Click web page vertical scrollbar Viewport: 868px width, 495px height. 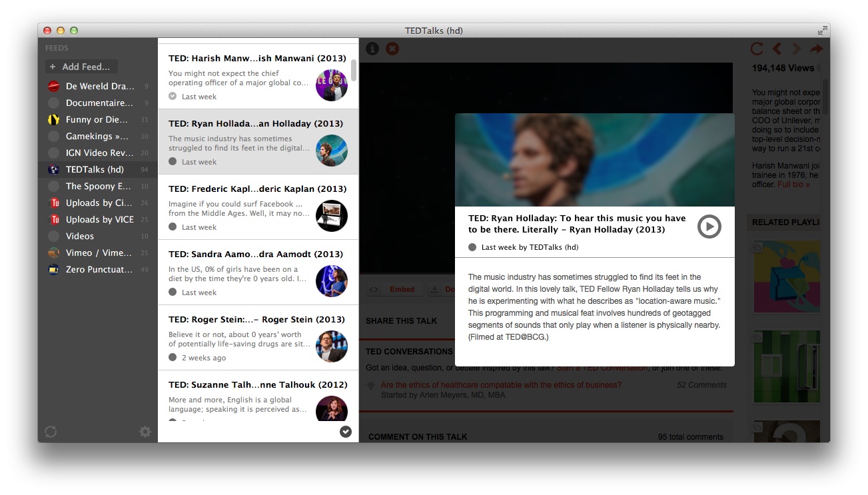pos(826,97)
